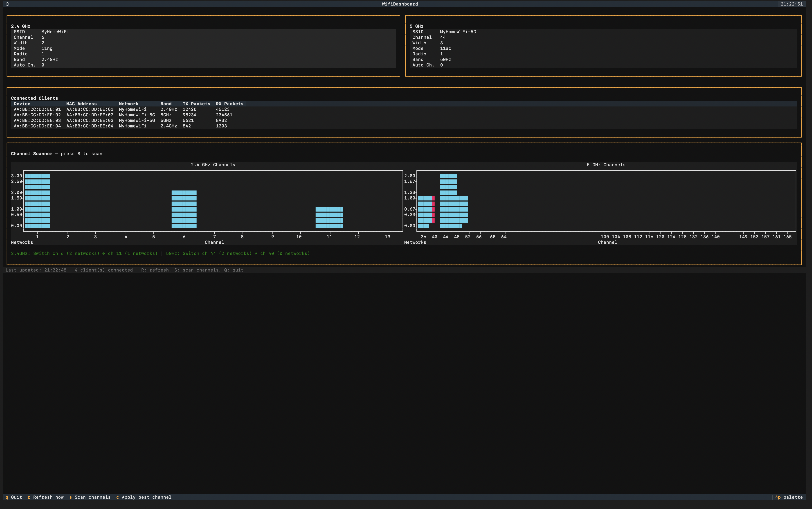812x509 pixels.
Task: Click the green 2.4GHz switch recommendation text
Action: tap(84, 254)
